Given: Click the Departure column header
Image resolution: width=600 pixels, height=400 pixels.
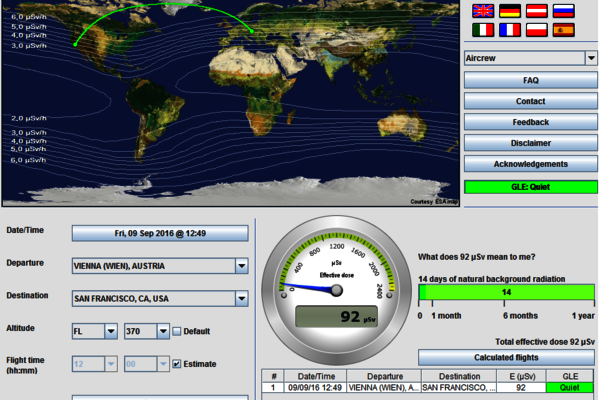Looking at the screenshot, I should [384, 376].
